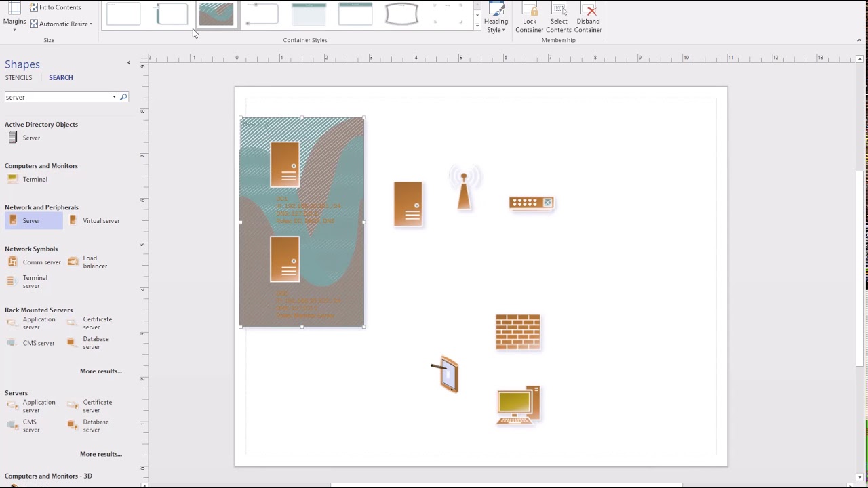Select Rack Mounted Database server shape
The height and width of the screenshot is (488, 868).
89,343
